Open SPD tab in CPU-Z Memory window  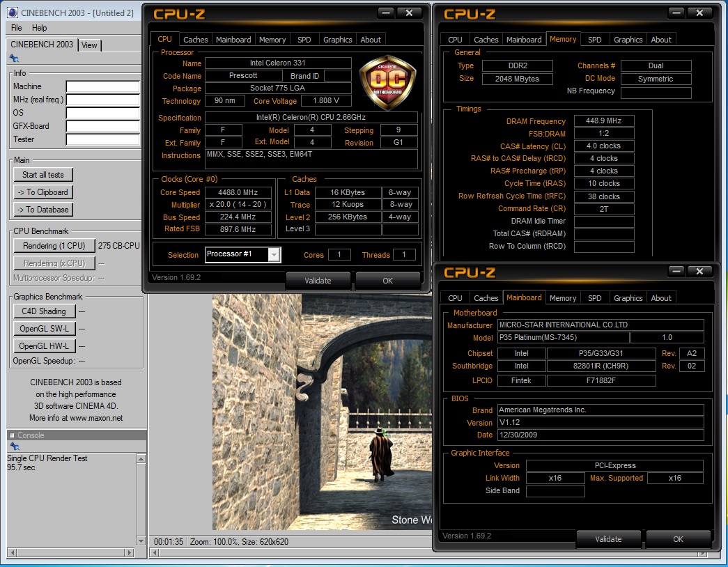595,40
